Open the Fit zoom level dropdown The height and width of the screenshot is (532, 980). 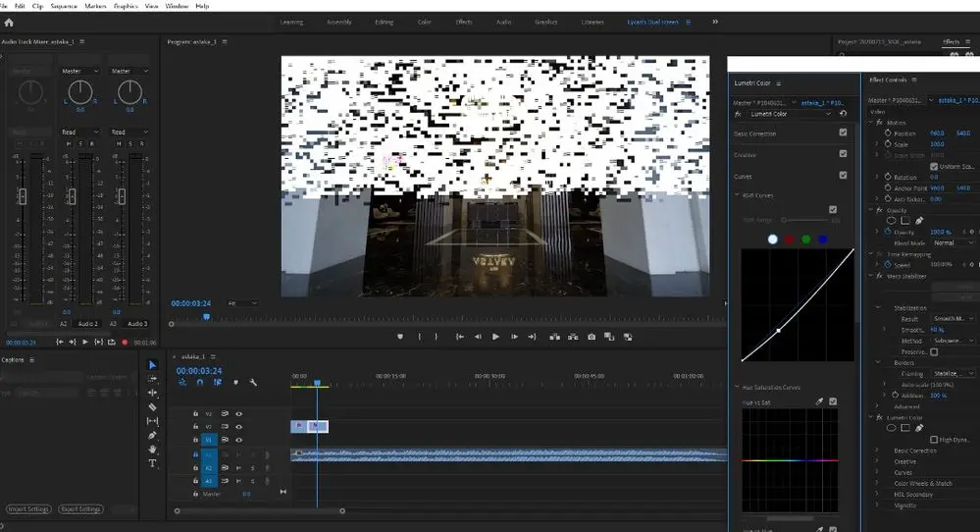point(242,303)
